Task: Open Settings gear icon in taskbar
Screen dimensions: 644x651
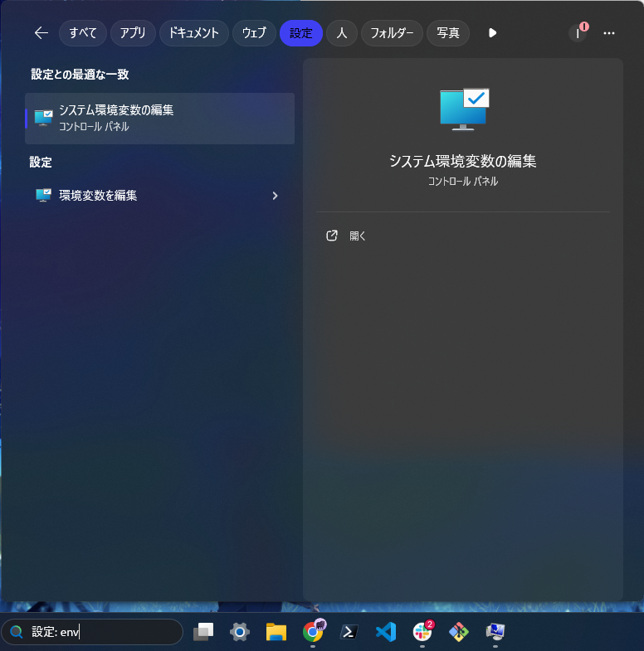Action: pos(240,632)
